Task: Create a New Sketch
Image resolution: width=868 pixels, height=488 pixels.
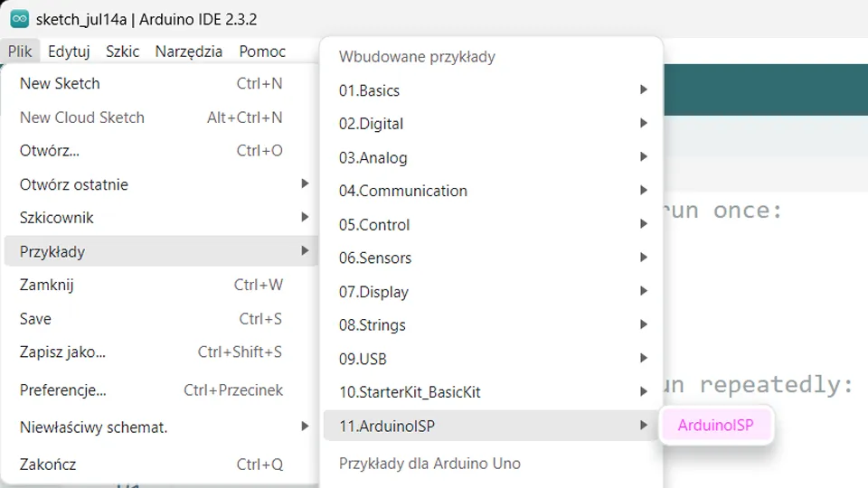Action: point(60,83)
